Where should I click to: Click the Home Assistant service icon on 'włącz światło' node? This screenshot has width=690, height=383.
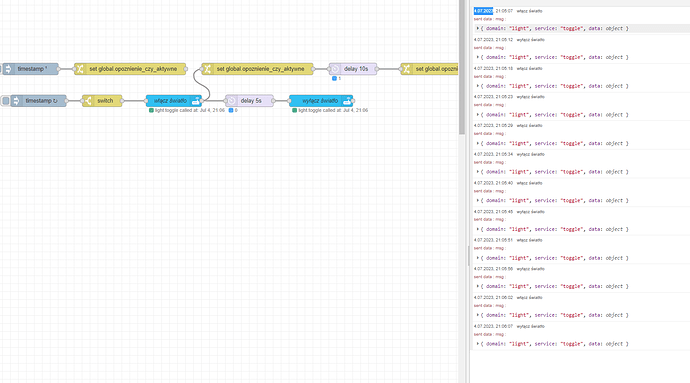click(196, 101)
